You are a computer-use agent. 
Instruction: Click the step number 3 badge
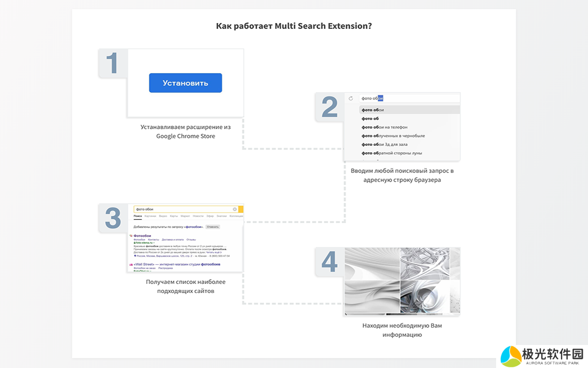[113, 218]
